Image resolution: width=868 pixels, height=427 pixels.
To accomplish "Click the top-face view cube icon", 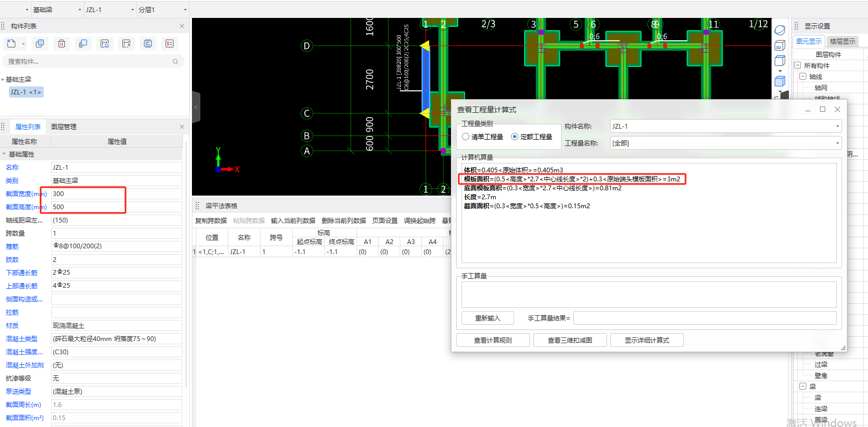I will [780, 61].
